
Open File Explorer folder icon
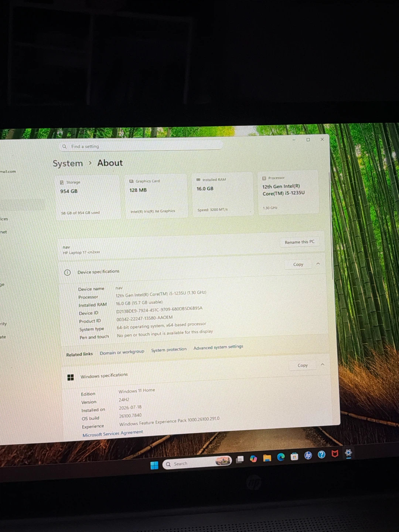coord(267,458)
